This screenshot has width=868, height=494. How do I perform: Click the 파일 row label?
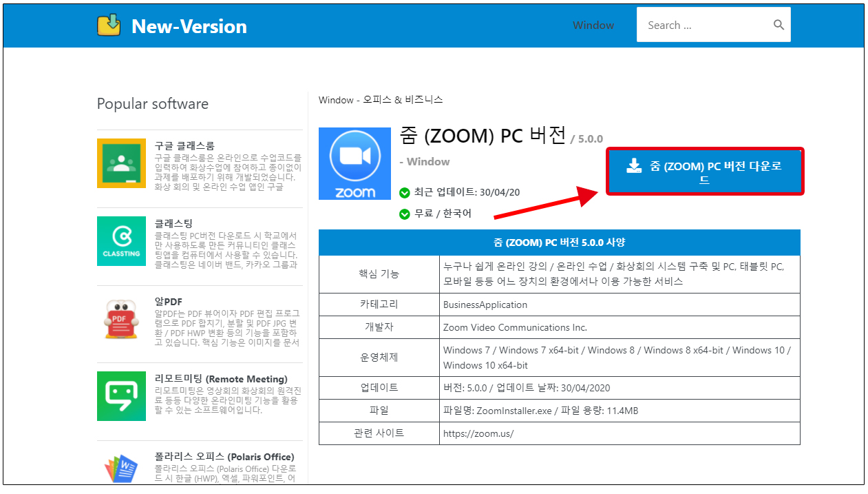coord(379,411)
